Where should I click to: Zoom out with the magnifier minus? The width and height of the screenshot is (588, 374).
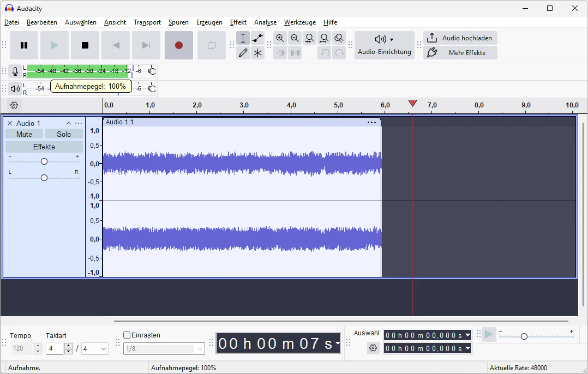pos(295,38)
